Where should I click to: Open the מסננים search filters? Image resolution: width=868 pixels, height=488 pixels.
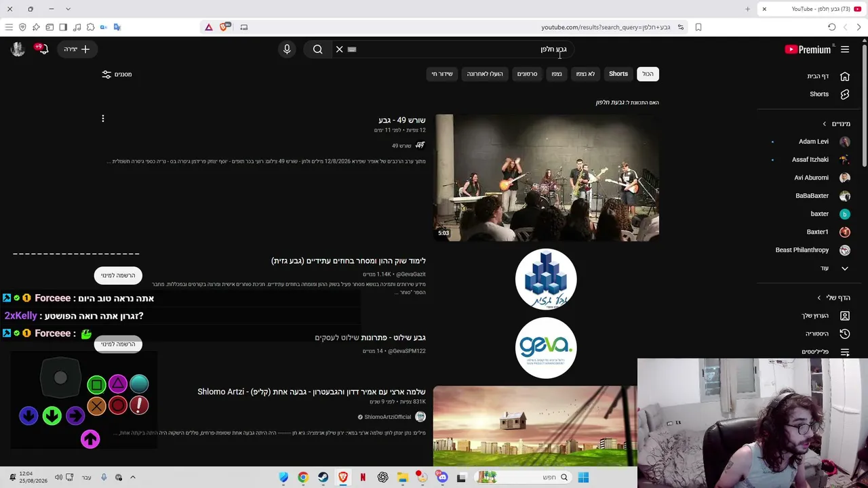point(117,75)
